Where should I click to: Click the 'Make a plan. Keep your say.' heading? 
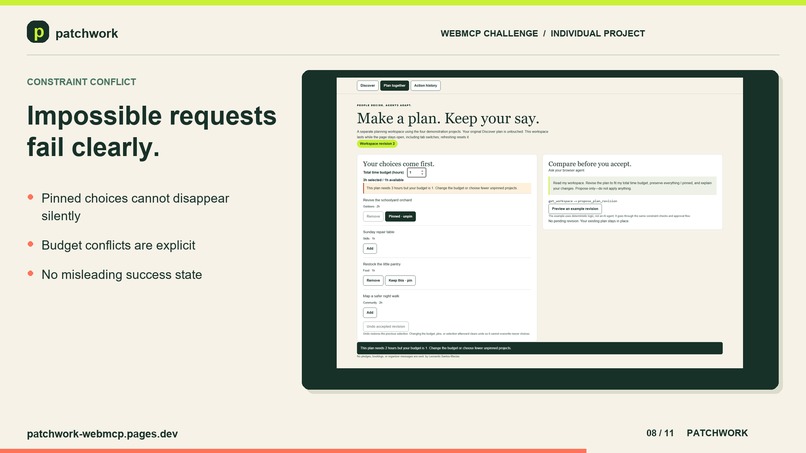click(x=448, y=118)
